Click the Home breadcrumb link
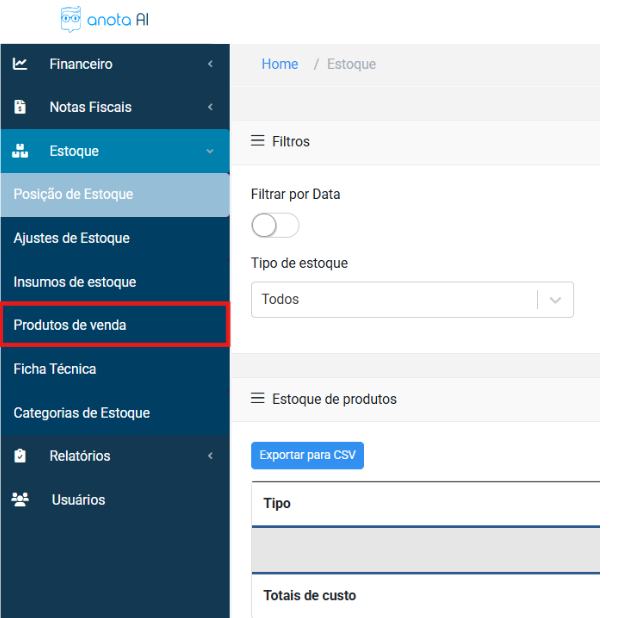Image resolution: width=625 pixels, height=618 pixels. [x=280, y=64]
